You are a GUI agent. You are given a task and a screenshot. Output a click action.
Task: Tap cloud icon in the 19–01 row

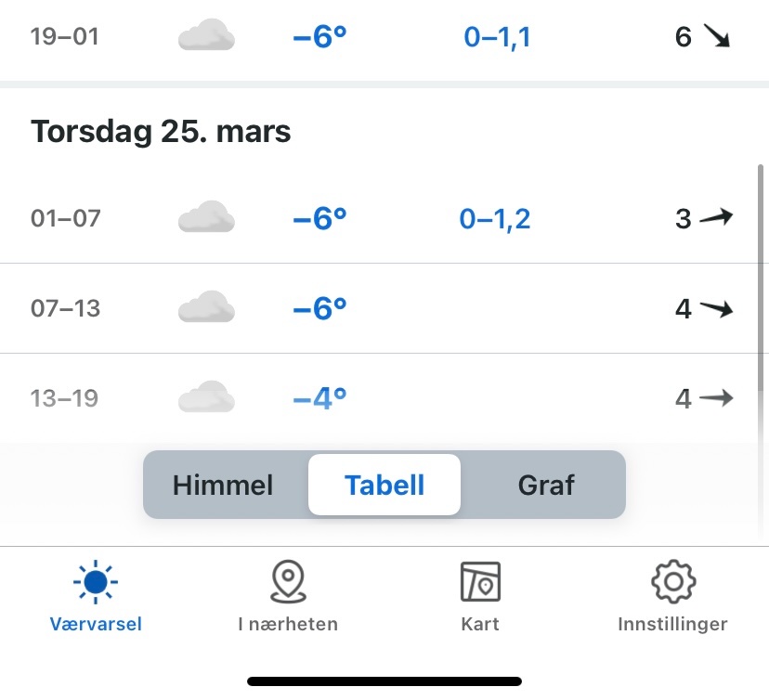(x=205, y=37)
